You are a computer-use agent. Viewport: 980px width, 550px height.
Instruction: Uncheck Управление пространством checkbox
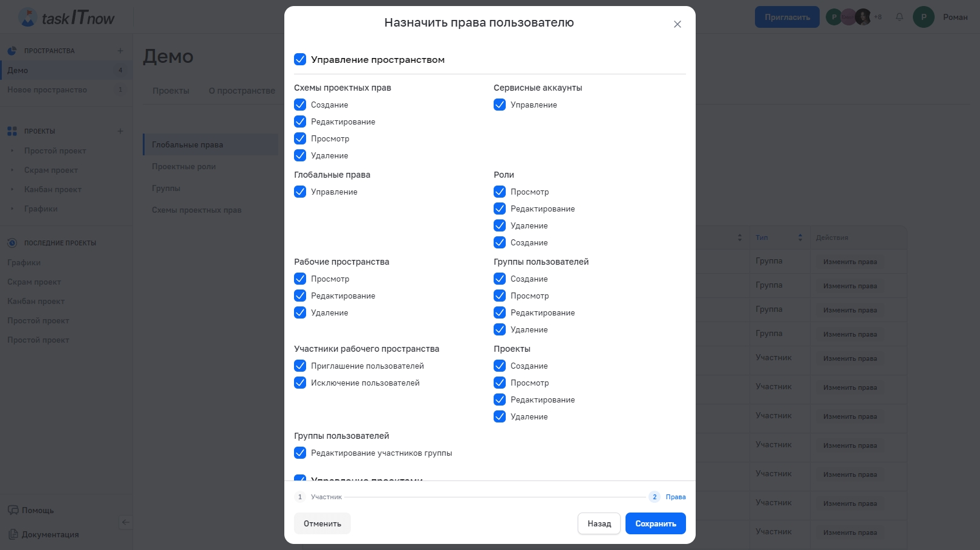click(300, 59)
